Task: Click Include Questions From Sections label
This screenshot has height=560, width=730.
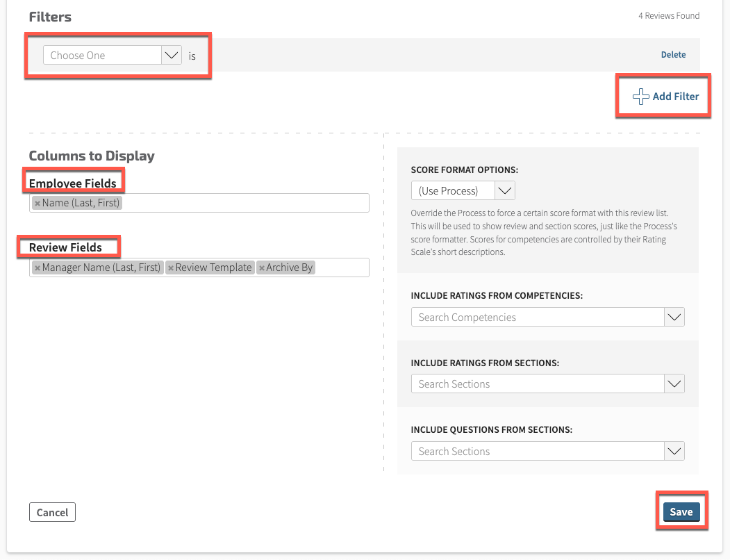Action: tap(492, 430)
